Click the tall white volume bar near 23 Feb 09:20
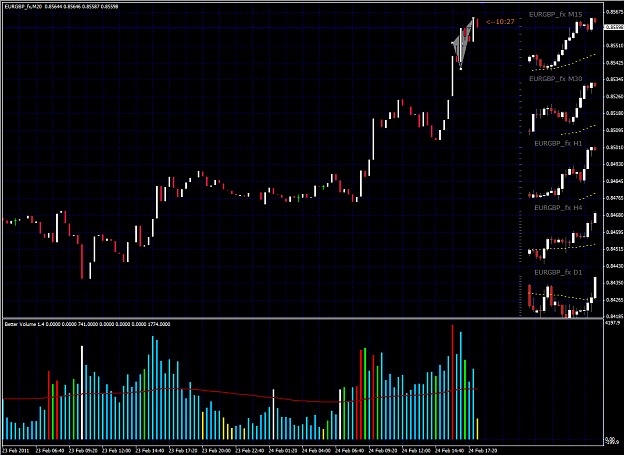The height and width of the screenshot is (456, 625). click(82, 393)
